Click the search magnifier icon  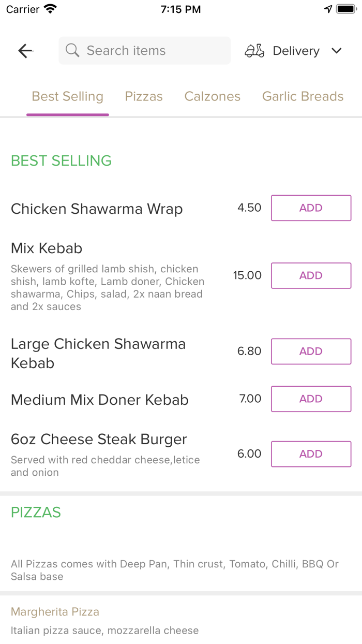click(x=72, y=50)
